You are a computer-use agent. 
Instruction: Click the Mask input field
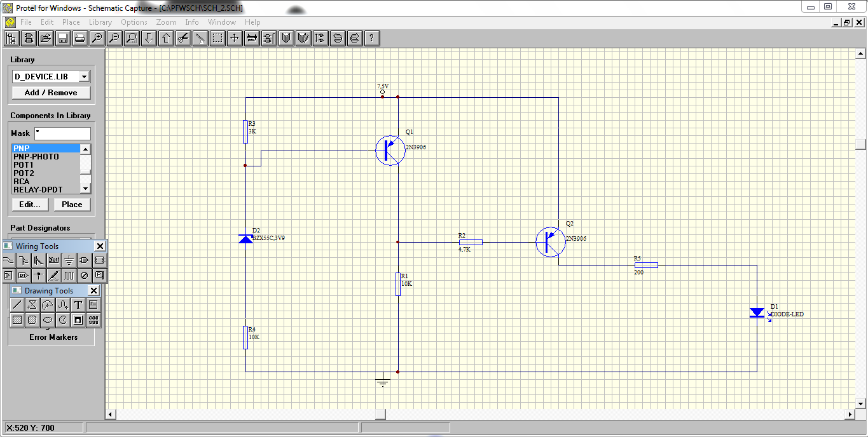click(62, 133)
